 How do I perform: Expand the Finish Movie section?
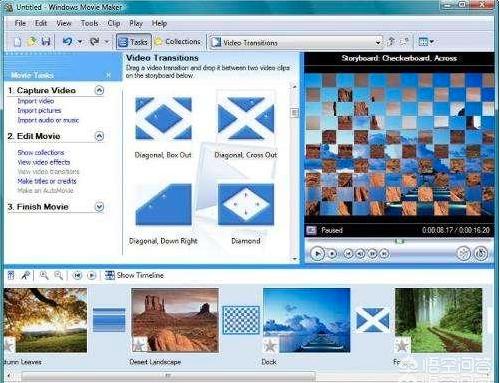pos(99,207)
